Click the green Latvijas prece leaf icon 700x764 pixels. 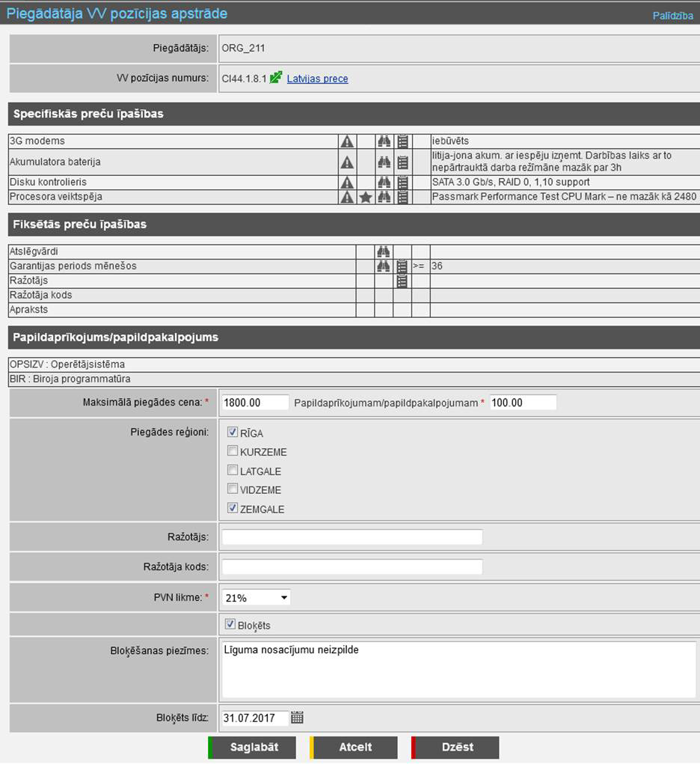pos(276,78)
